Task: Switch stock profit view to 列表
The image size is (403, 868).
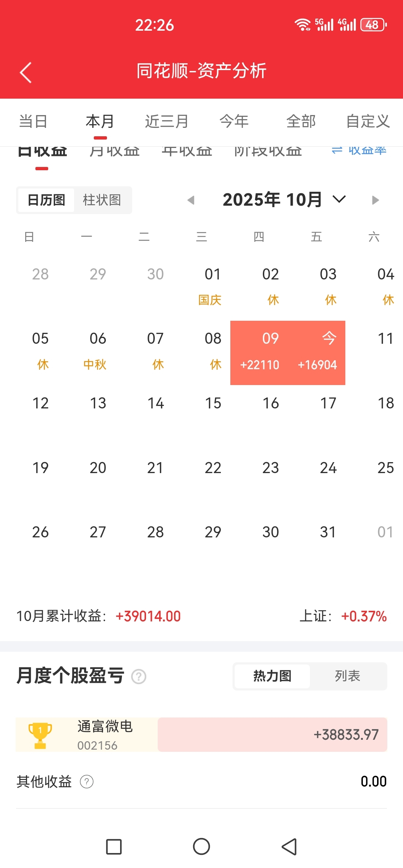Action: click(348, 676)
